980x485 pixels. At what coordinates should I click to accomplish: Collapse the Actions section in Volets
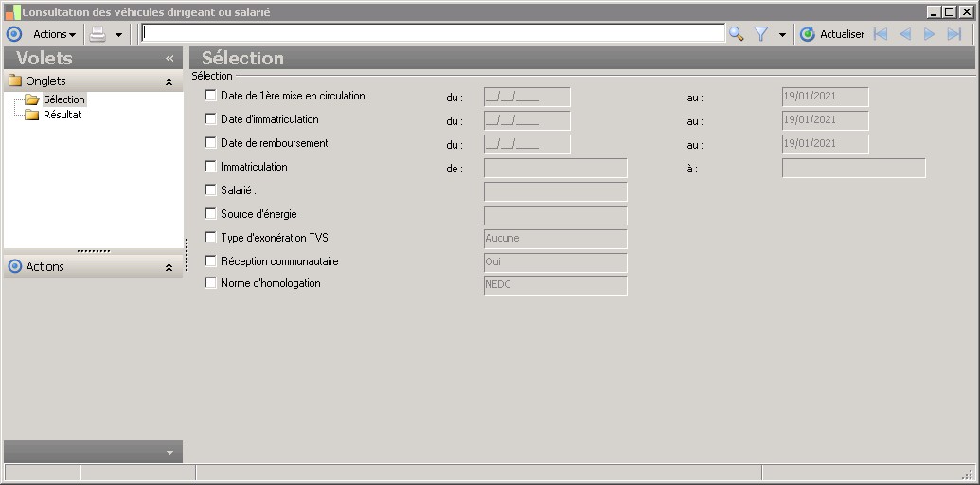click(x=169, y=267)
